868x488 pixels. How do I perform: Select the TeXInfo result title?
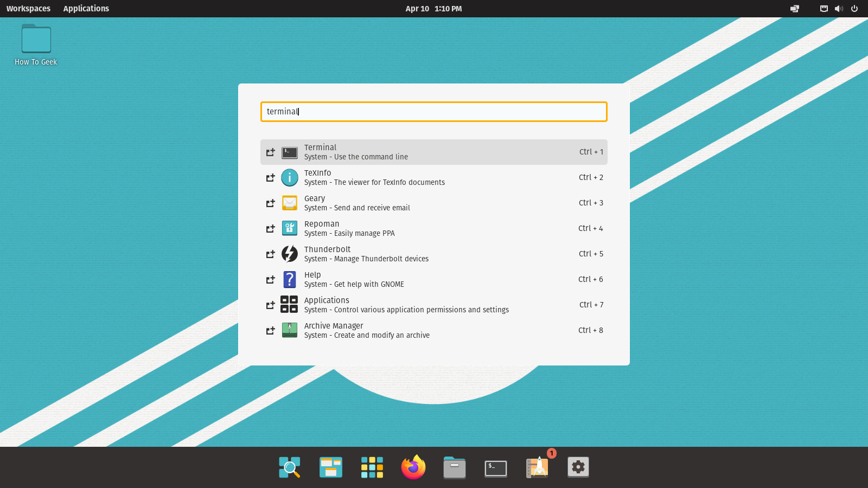pyautogui.click(x=317, y=173)
